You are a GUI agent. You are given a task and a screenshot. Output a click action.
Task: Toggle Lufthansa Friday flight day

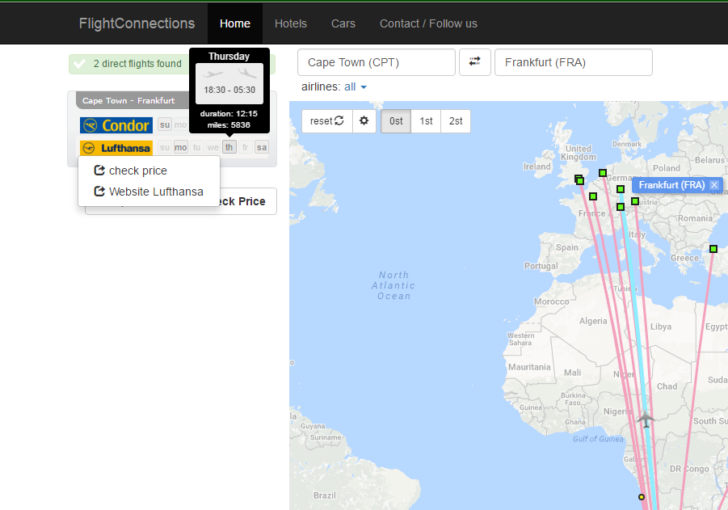[x=245, y=147]
